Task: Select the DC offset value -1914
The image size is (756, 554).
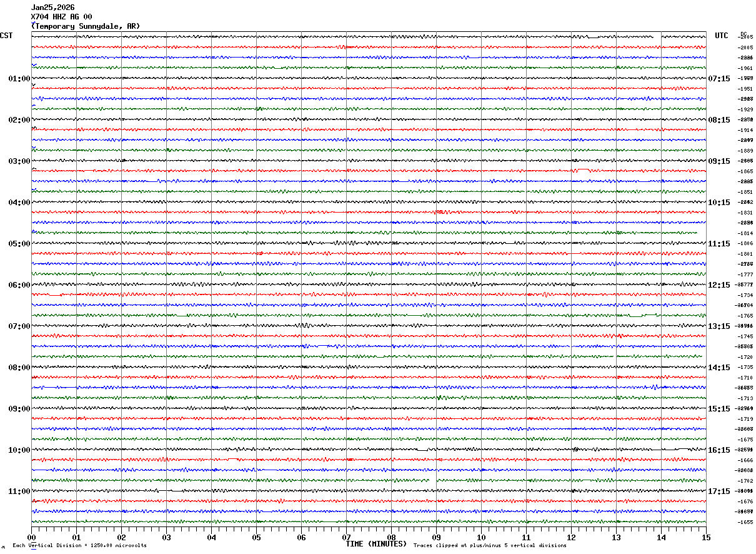Action: 745,130
